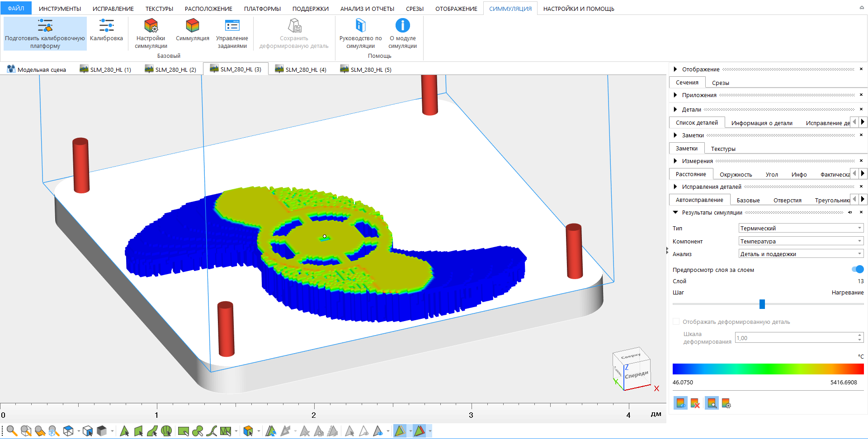
Task: Expand the Отображение panel
Action: (675, 69)
